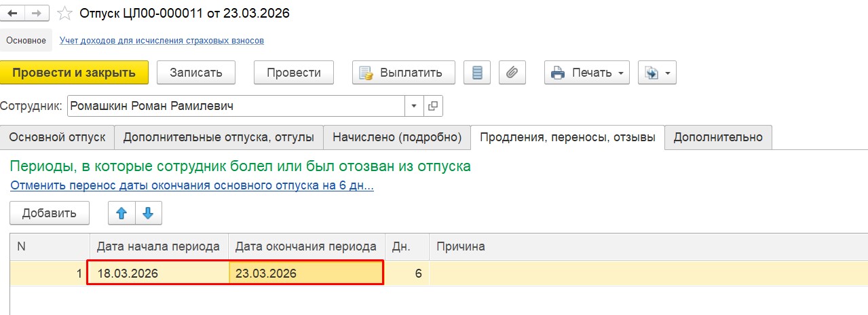Viewport: 868px width, 315px height.
Task: Click the Причина column header
Action: pos(648,246)
